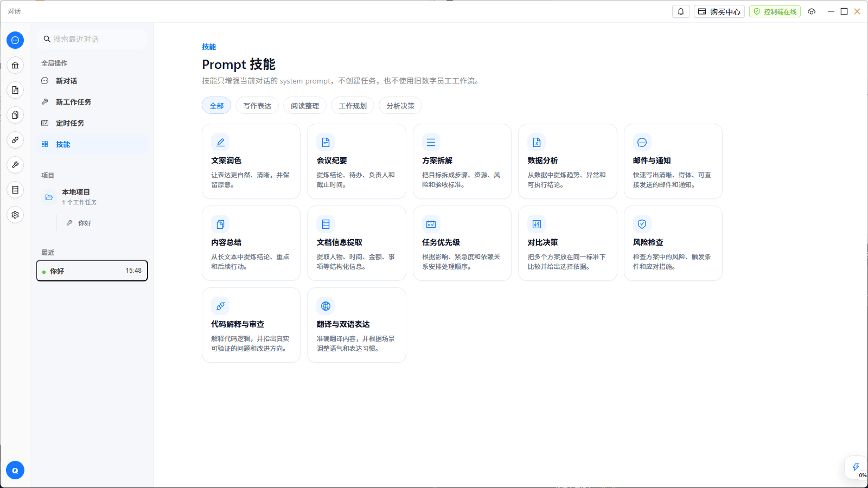Open the lightning bolt floating icon
This screenshot has width=868, height=488.
pyautogui.click(x=856, y=467)
